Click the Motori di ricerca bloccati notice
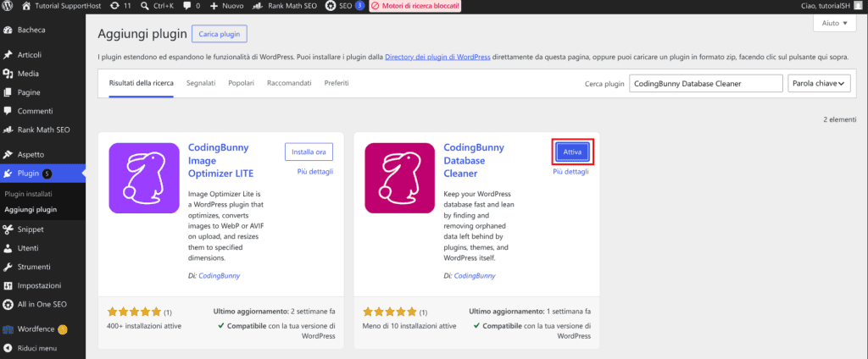This screenshot has height=359, width=868. coord(415,6)
